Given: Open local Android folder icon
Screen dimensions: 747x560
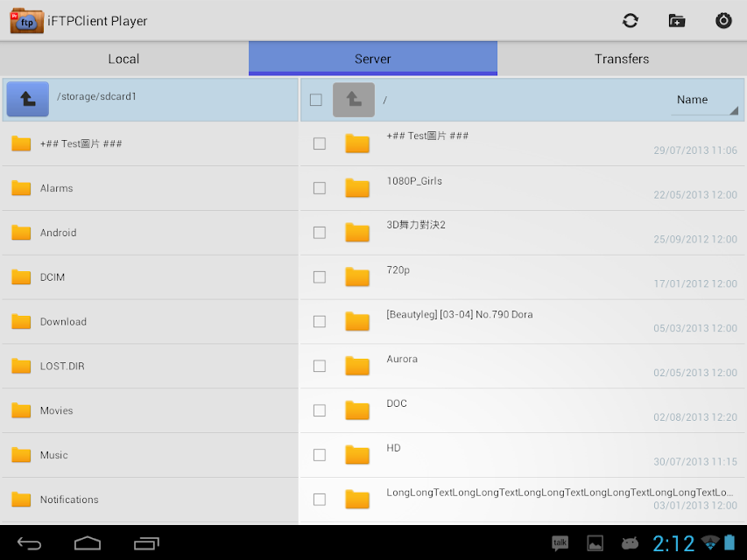Looking at the screenshot, I should click(21, 233).
